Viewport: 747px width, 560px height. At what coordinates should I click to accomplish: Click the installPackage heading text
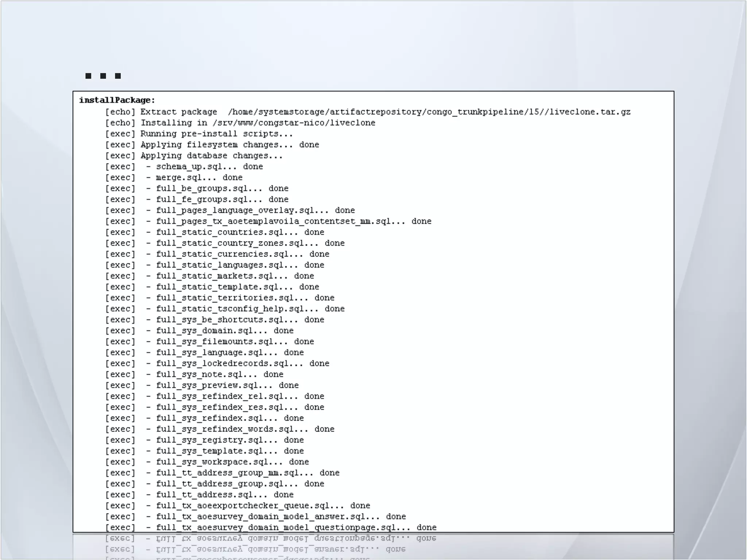(117, 100)
